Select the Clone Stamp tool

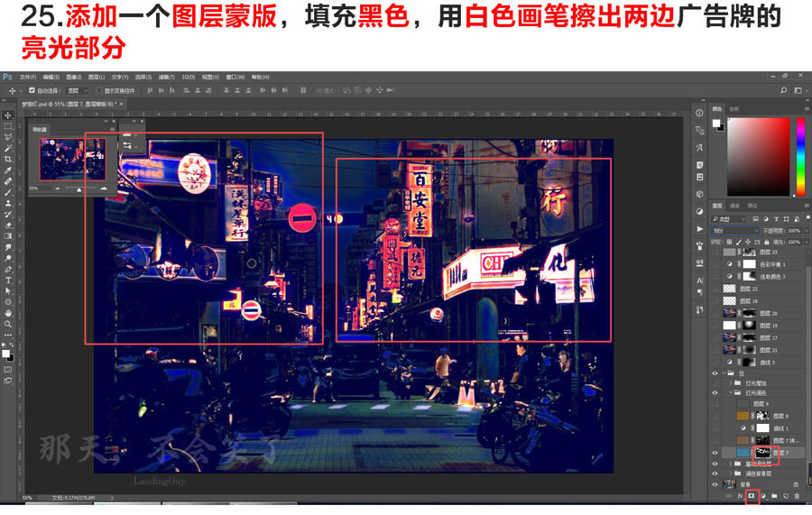(x=8, y=203)
